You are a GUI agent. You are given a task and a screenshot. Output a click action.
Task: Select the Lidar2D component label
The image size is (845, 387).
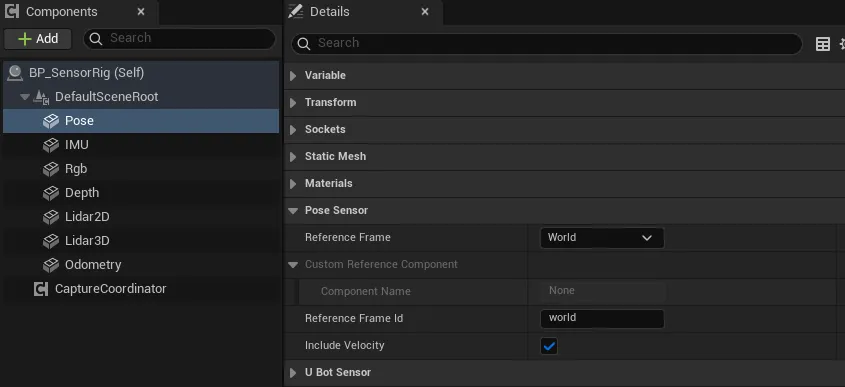pyautogui.click(x=87, y=217)
